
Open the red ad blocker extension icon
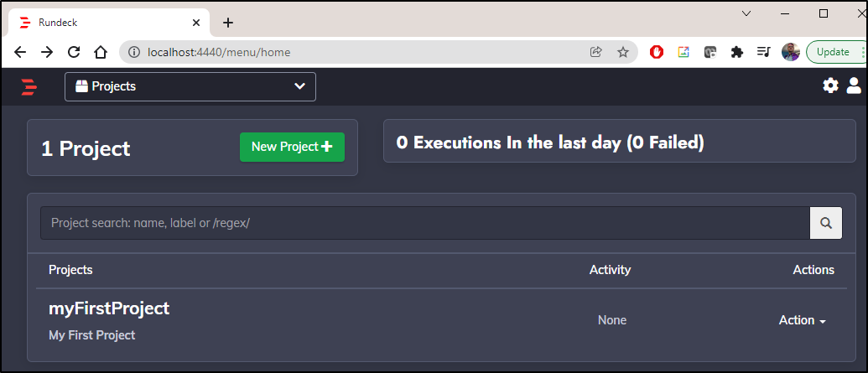pyautogui.click(x=657, y=53)
